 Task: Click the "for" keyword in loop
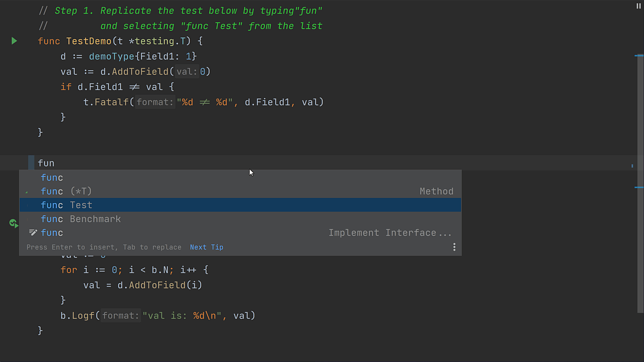(x=69, y=270)
